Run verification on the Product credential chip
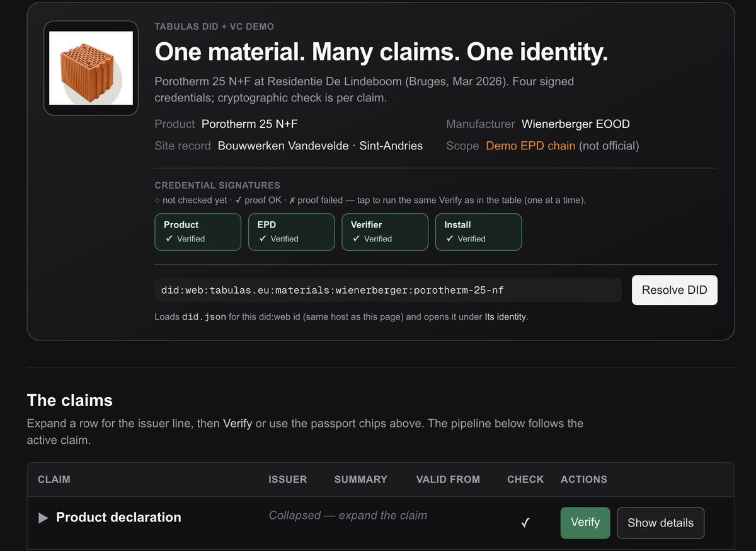 [198, 232]
